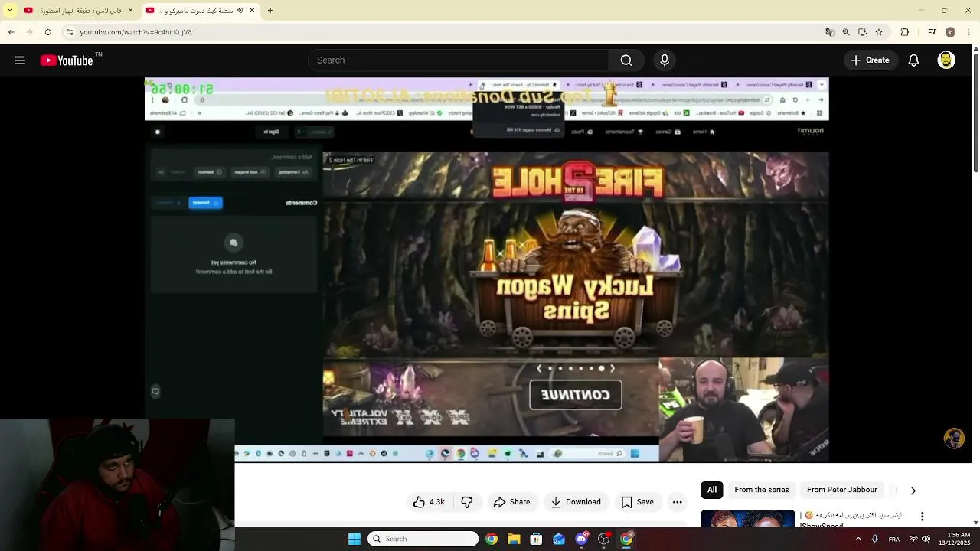Install app icon in address bar

pyautogui.click(x=862, y=32)
